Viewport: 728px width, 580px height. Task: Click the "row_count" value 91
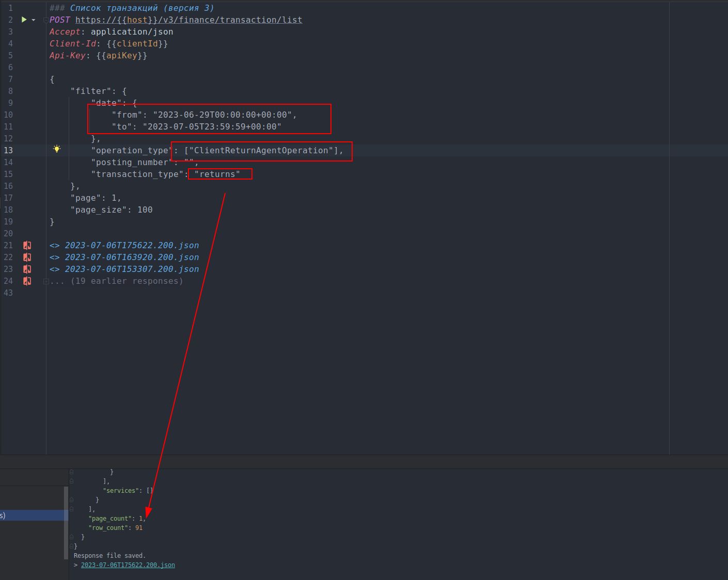(x=139, y=528)
